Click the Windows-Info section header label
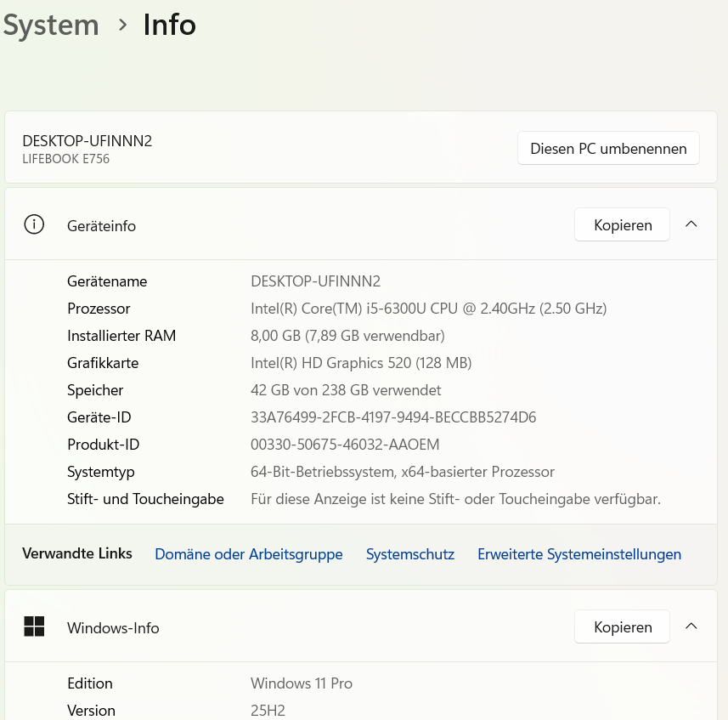The image size is (728, 720). [113, 628]
